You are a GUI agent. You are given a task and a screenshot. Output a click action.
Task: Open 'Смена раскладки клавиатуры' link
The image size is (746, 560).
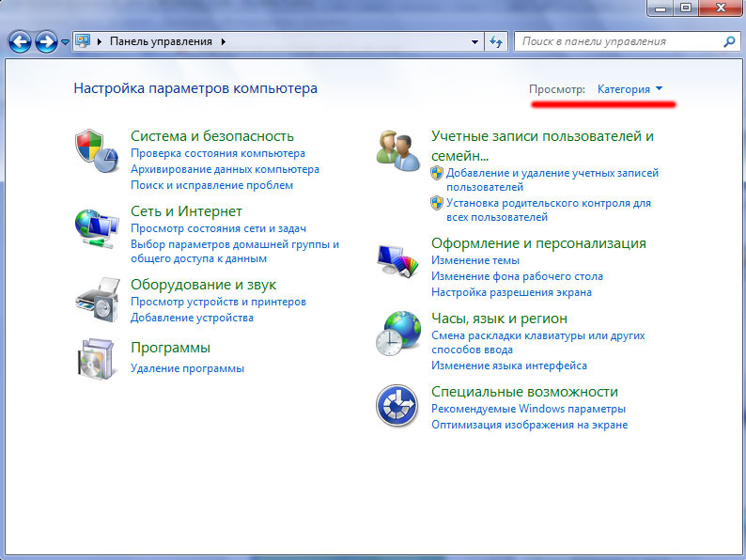pyautogui.click(x=538, y=342)
